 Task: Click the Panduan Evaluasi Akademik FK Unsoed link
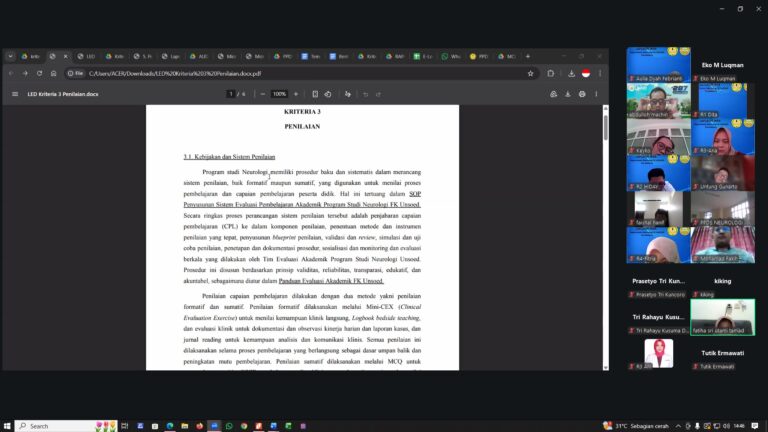pyautogui.click(x=331, y=281)
